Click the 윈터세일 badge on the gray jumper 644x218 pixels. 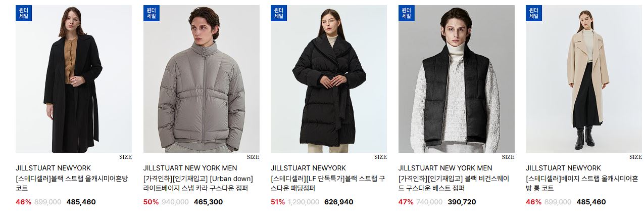point(152,13)
